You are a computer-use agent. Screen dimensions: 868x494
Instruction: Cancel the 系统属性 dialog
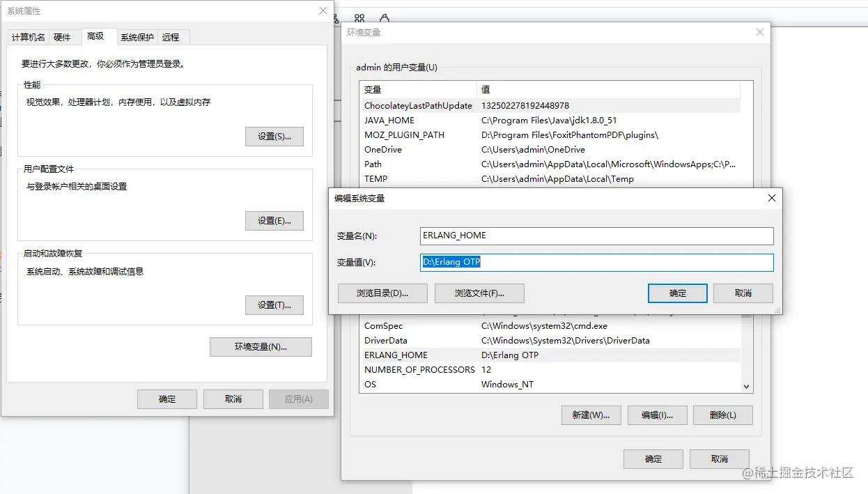pyautogui.click(x=233, y=399)
